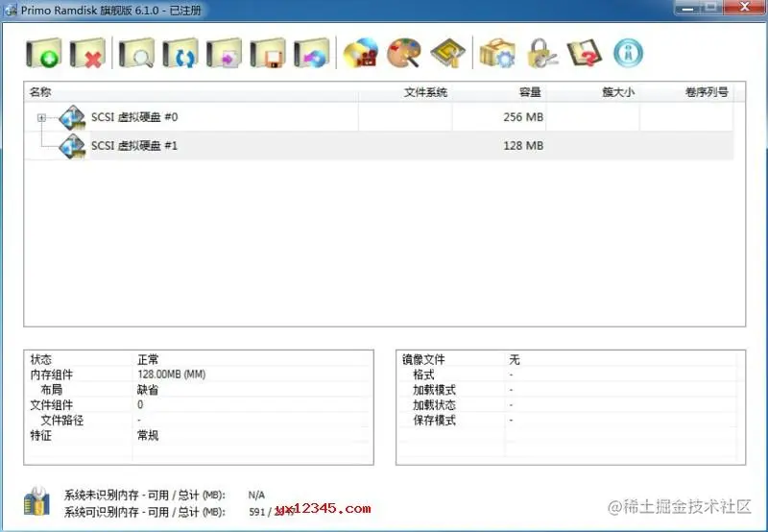Create a new virtual disk with green-plus icon
Viewport: 768px width, 532px height.
[43, 53]
